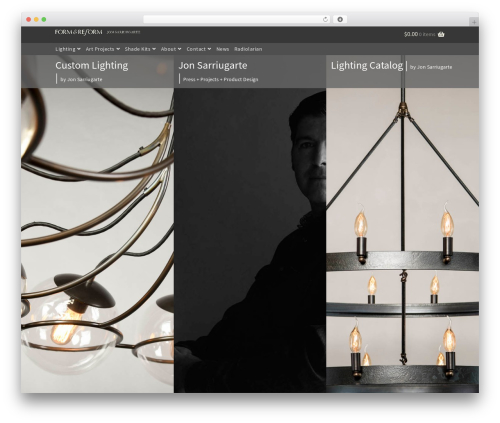
Task: Click the browser extension icon next to the address bar
Action: (340, 19)
